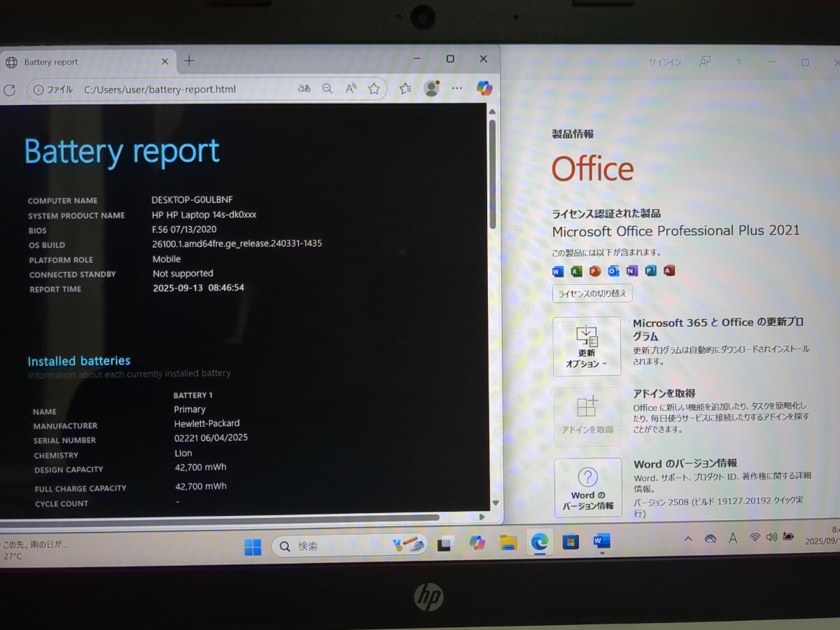Click the battery icon in system tray
Screen dimensions: 840x630
pyautogui.click(x=788, y=536)
